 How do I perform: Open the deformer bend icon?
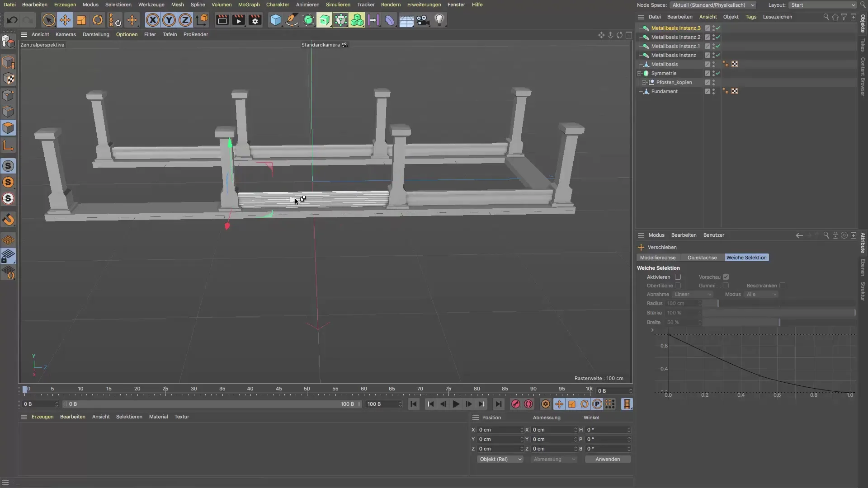390,20
